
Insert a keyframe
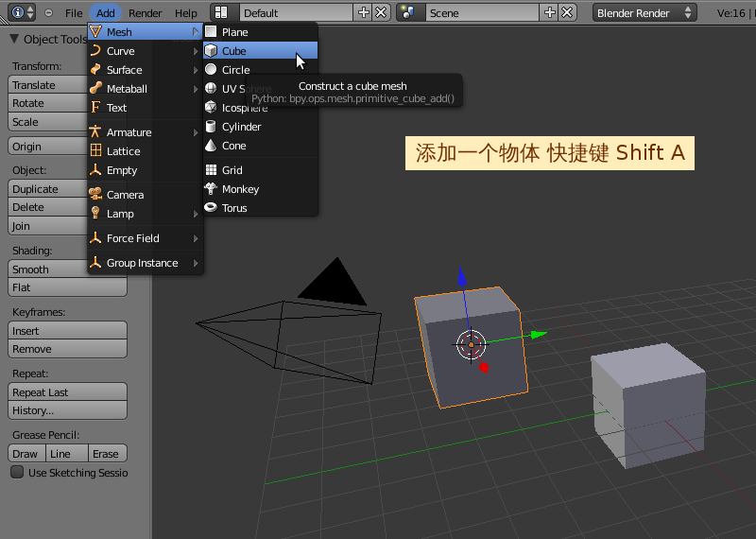click(67, 331)
